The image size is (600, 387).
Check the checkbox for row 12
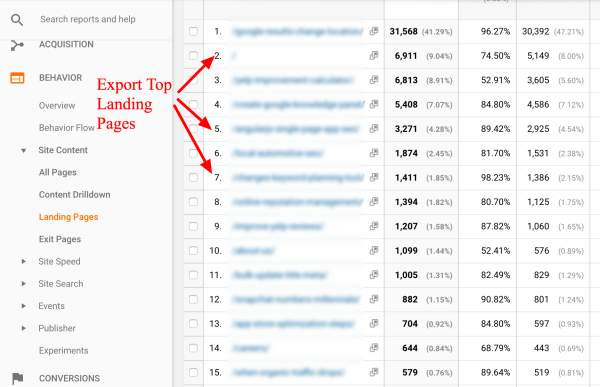pyautogui.click(x=194, y=299)
